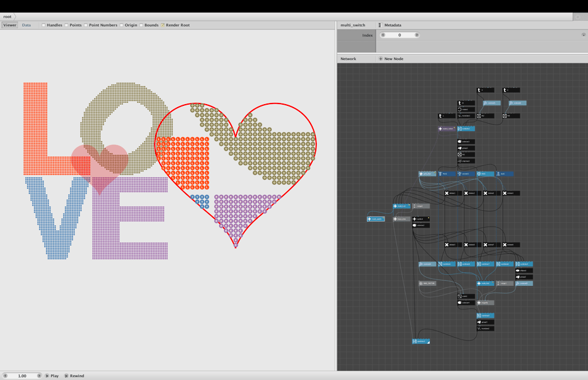588x380 pixels.
Task: Select the scale1 node
Action: click(466, 296)
